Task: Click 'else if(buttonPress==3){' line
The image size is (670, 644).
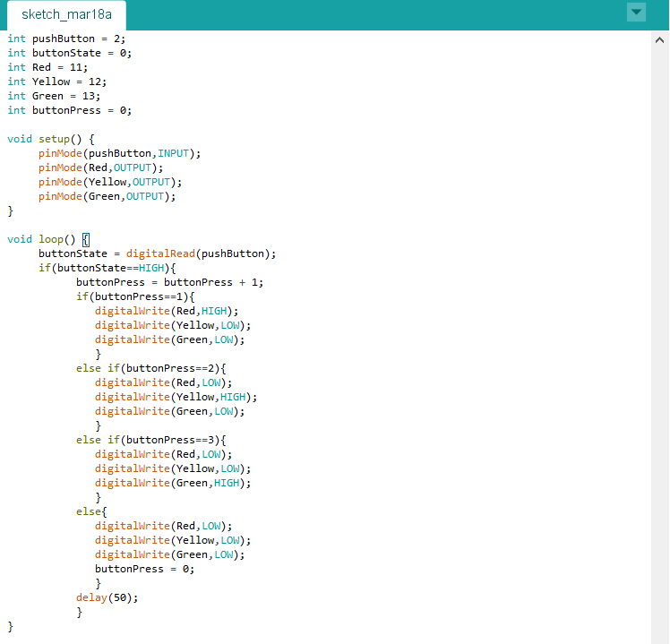Action: click(150, 440)
